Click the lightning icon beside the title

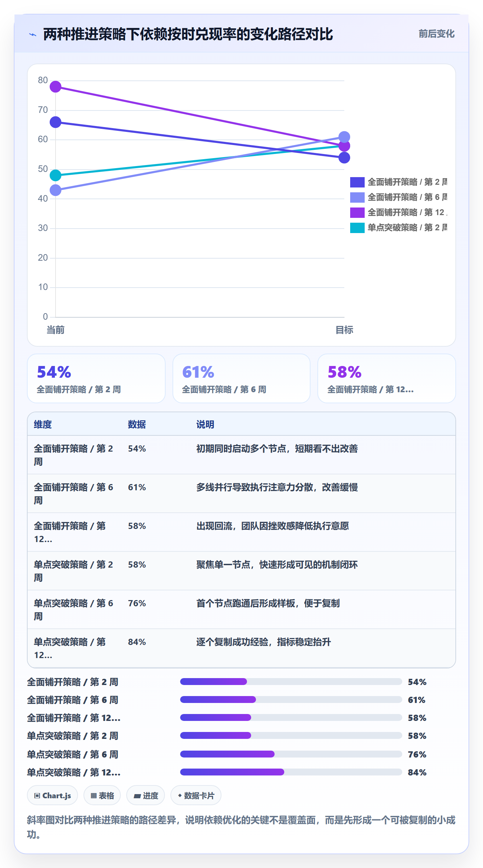tap(33, 35)
